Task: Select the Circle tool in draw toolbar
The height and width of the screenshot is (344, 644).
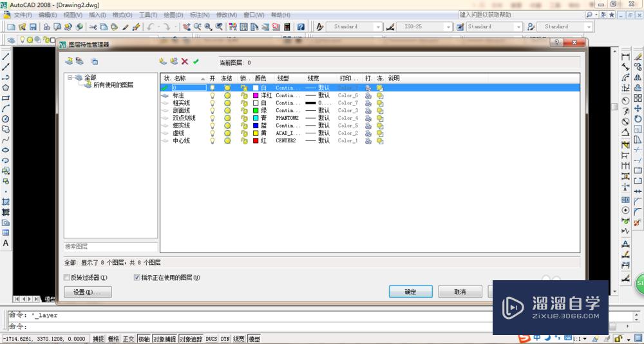Action: [x=6, y=119]
